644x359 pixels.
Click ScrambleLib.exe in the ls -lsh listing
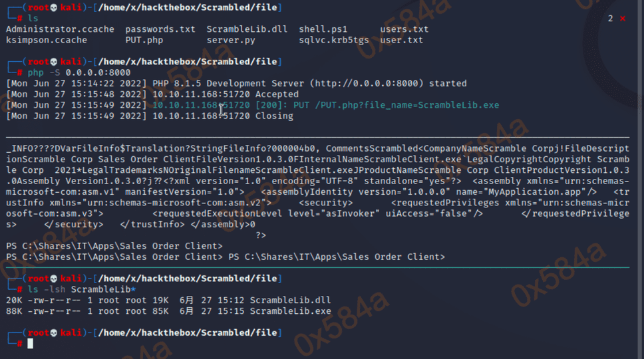point(290,311)
